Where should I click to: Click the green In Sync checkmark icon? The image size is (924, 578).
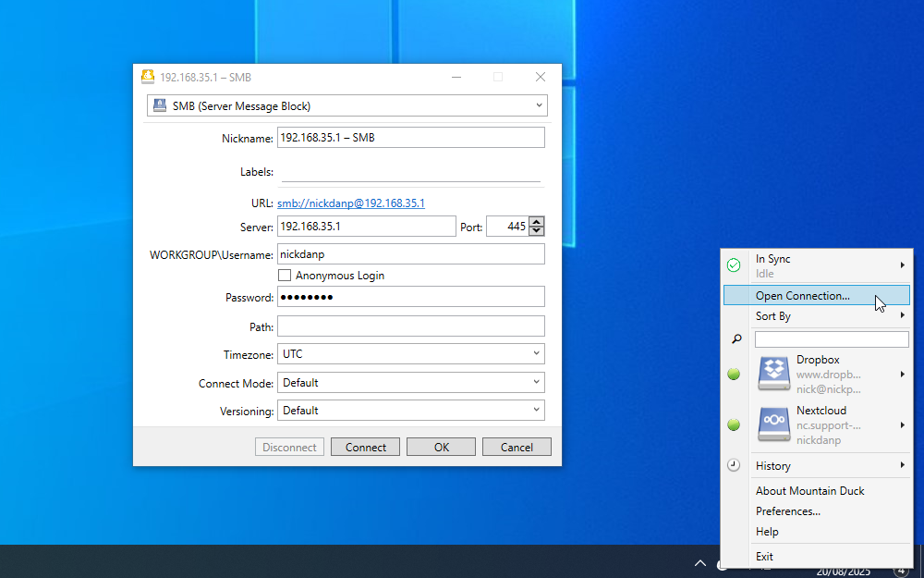734,265
